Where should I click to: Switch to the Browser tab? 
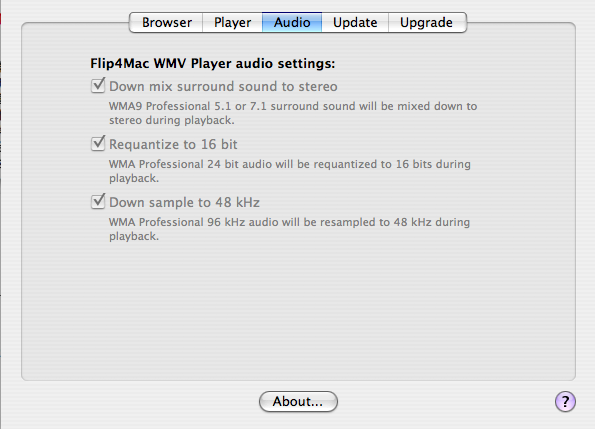click(x=166, y=22)
